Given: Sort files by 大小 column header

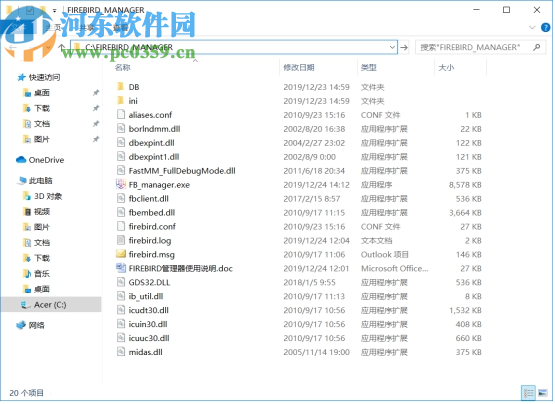Looking at the screenshot, I should [x=446, y=67].
